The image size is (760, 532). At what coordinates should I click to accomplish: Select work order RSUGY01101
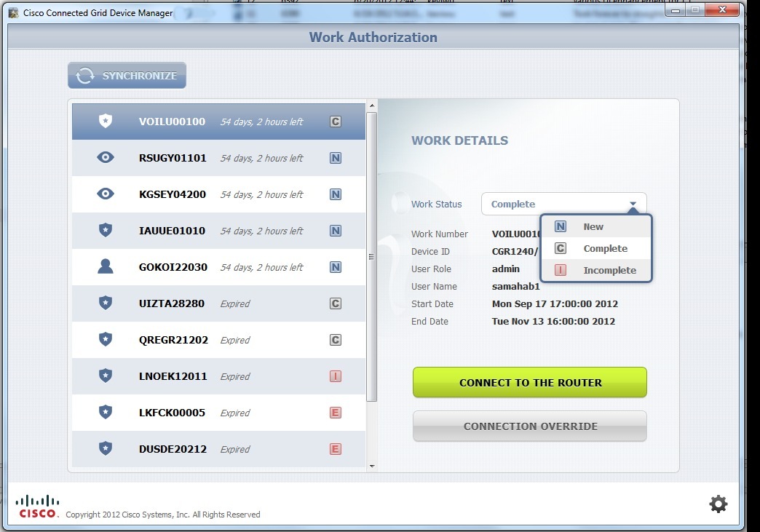coord(218,158)
